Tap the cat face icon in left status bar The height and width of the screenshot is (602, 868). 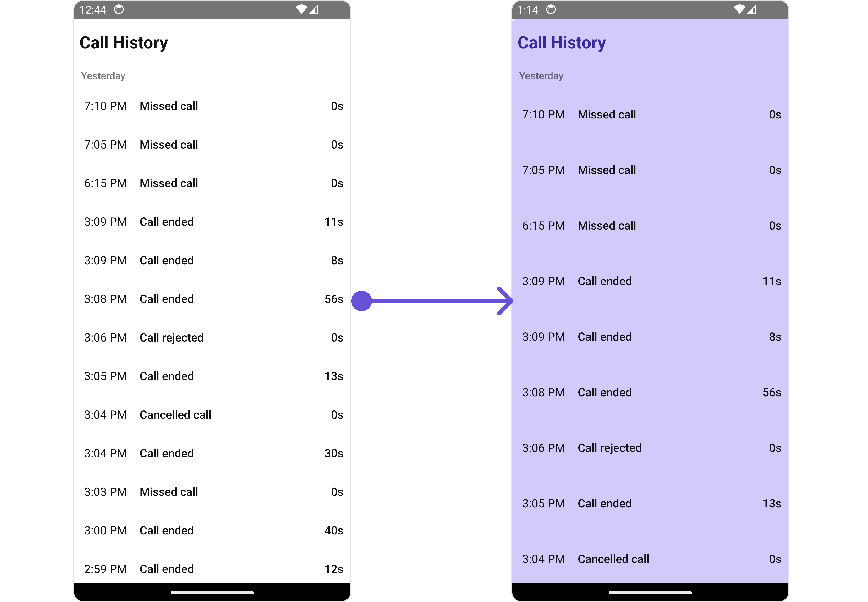119,9
